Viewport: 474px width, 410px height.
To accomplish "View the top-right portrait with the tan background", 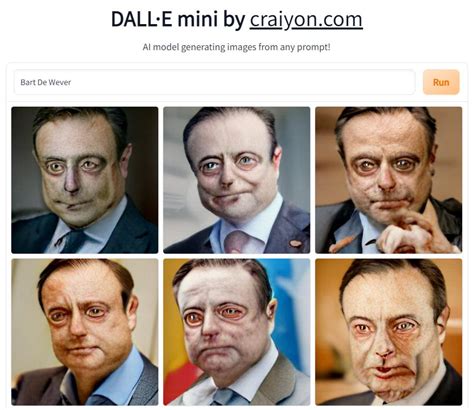I will (389, 180).
